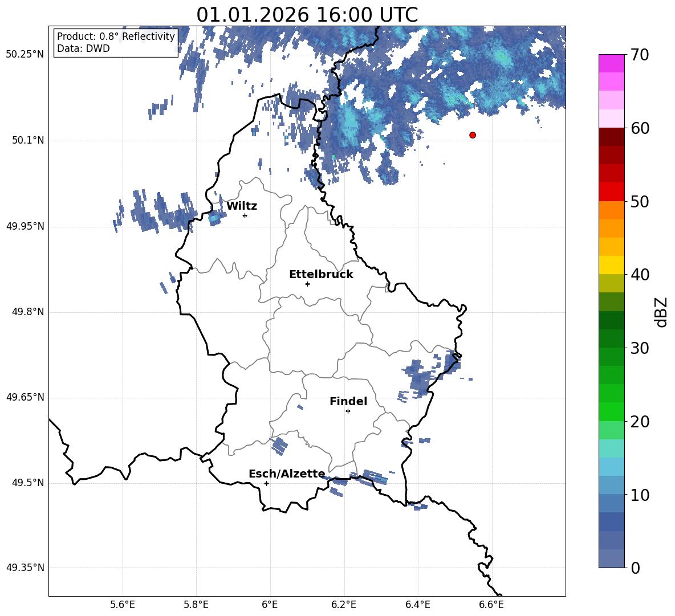Click the 49.65°N latitude label
The height and width of the screenshot is (616, 675).
tap(25, 397)
